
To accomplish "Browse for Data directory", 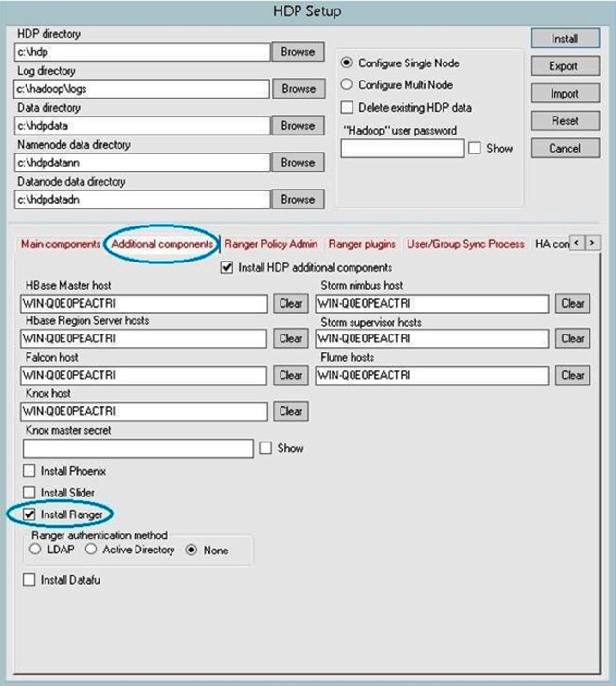I will click(298, 126).
